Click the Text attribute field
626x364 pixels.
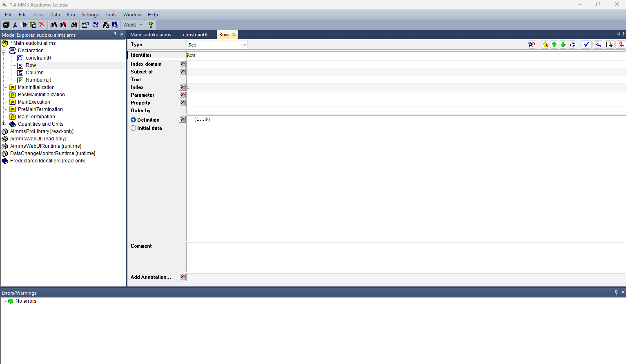click(x=406, y=80)
